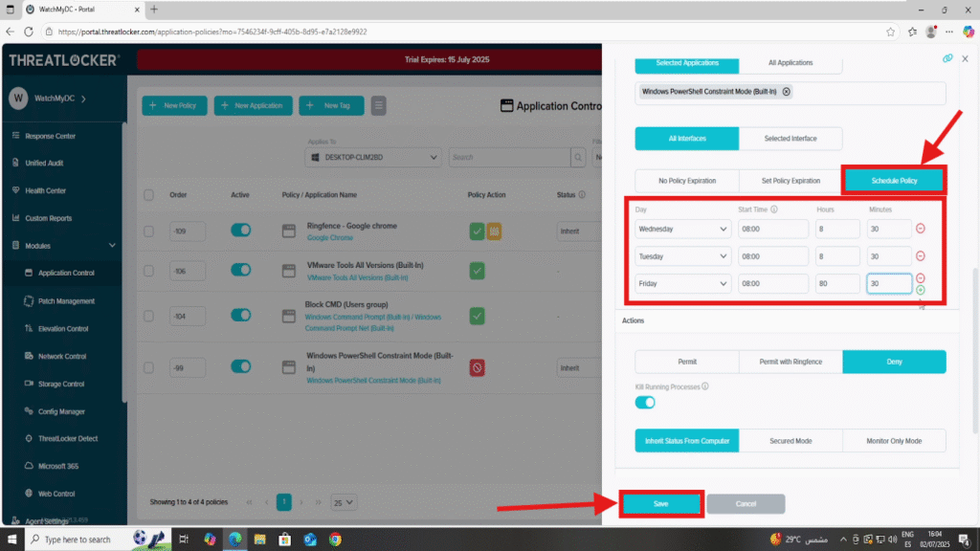Toggle active switch for VMware Tools policy
This screenshot has height=551, width=980.
coord(240,270)
